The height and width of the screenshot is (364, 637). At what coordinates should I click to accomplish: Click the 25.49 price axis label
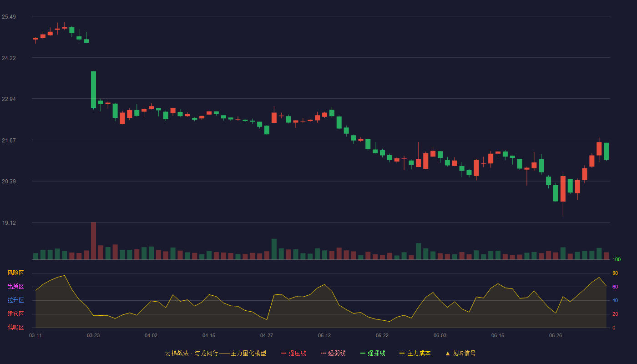tap(9, 17)
